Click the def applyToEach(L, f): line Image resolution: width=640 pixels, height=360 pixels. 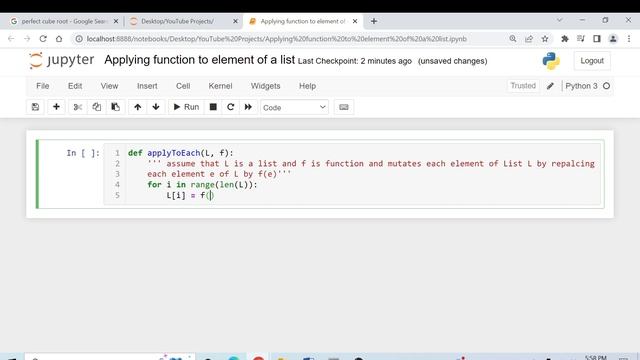180,153
